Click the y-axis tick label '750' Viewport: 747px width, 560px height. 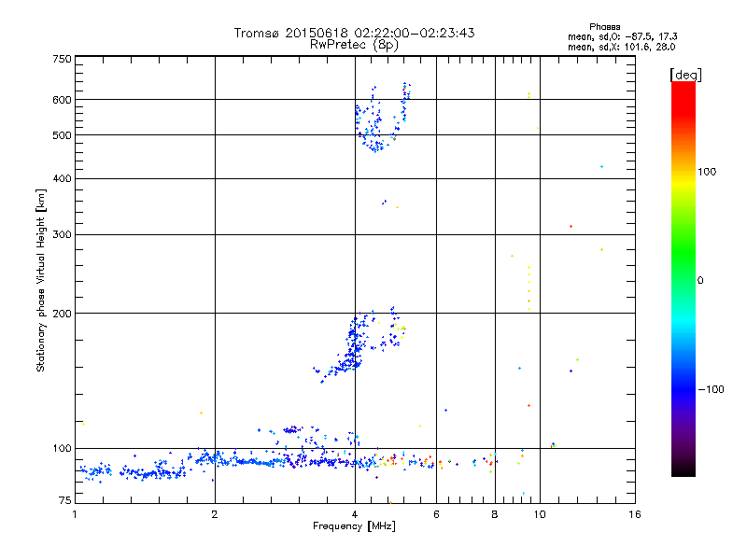coord(62,59)
